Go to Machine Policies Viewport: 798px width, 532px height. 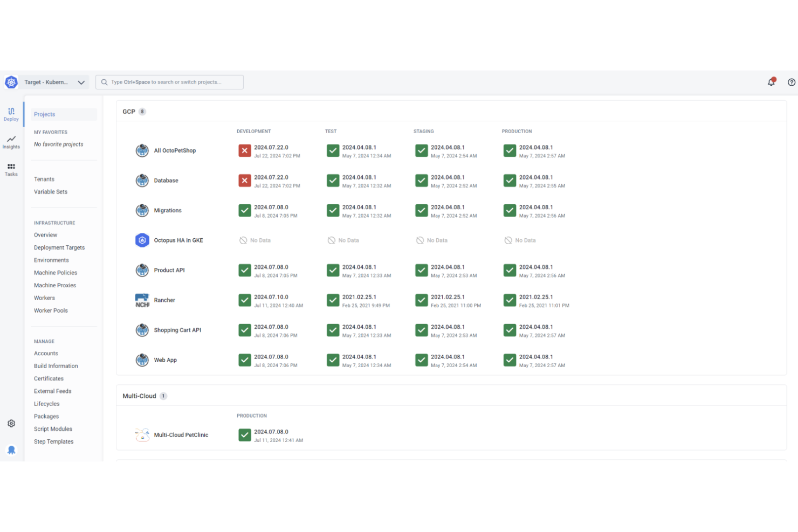point(56,273)
